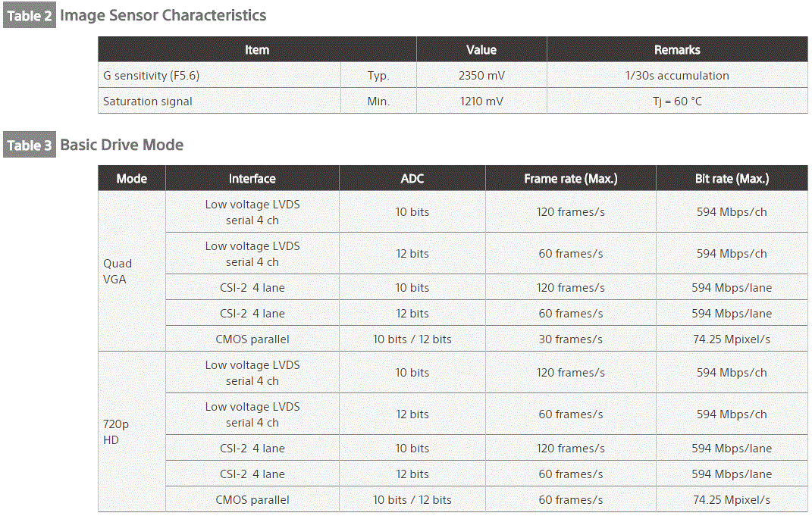
Task: Click the Saturation signal cell
Action: click(148, 102)
